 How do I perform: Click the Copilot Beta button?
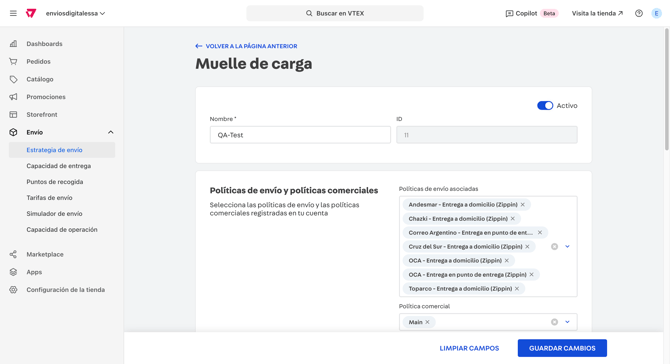pyautogui.click(x=532, y=13)
